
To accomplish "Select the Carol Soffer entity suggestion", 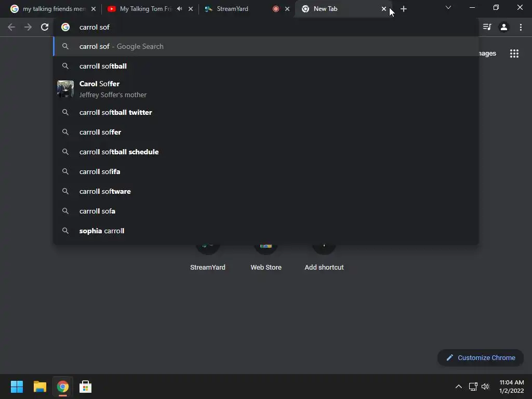I will (x=265, y=89).
